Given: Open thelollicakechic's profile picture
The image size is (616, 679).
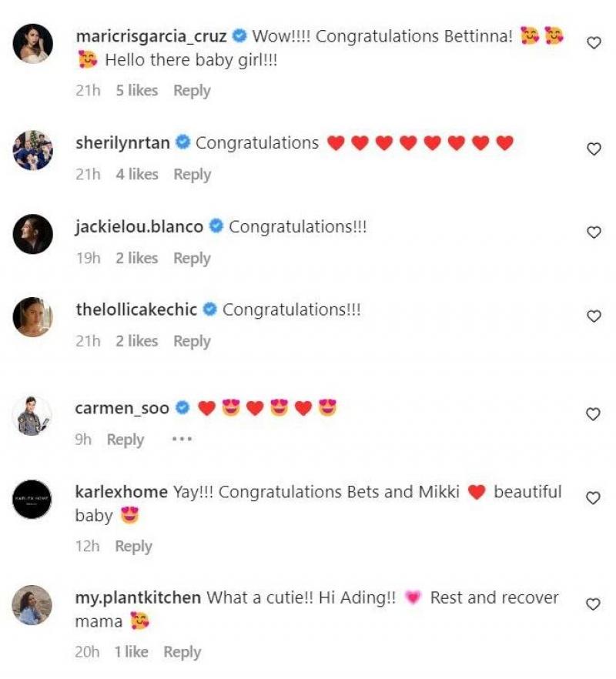Looking at the screenshot, I should point(32,317).
